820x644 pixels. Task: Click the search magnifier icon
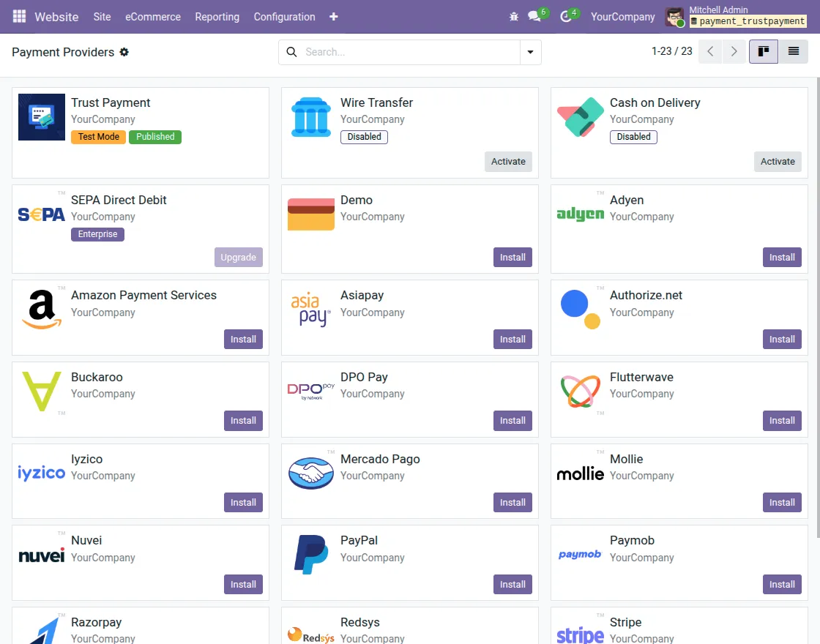[x=291, y=52]
